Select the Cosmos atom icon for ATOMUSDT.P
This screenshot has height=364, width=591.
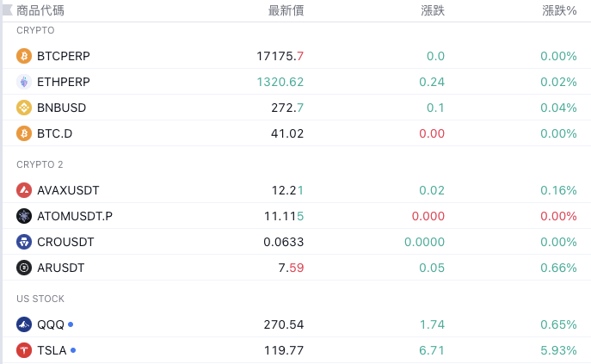coord(24,216)
